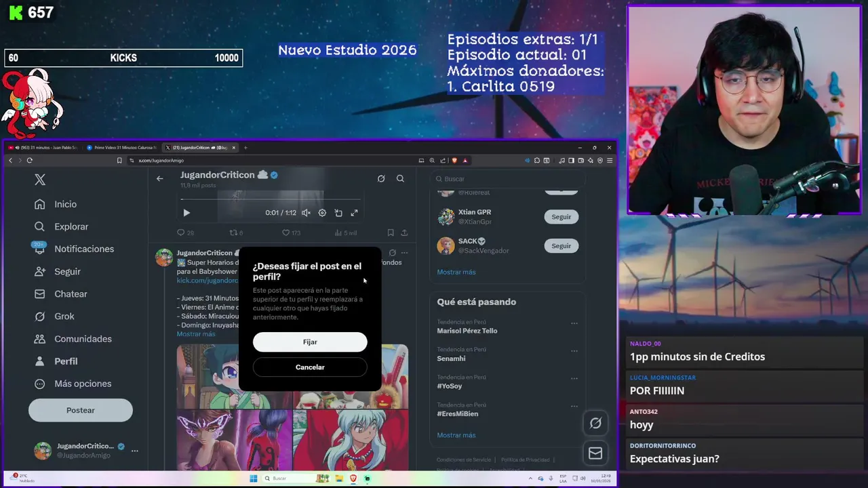868x488 pixels.
Task: Click the browser back arrow
Action: (x=10, y=161)
